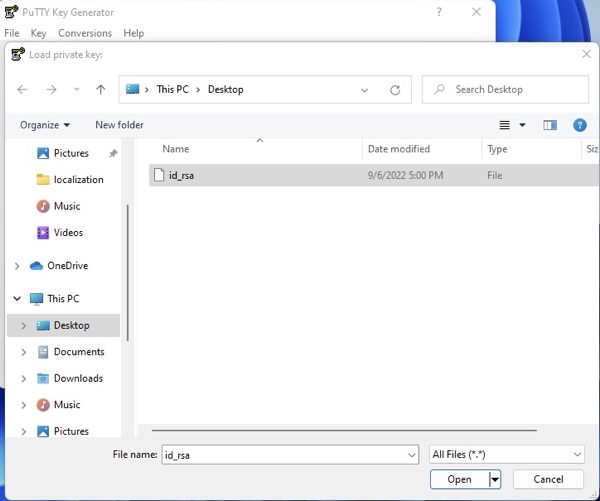The height and width of the screenshot is (501, 600).
Task: Show the preview pane
Action: pos(550,125)
